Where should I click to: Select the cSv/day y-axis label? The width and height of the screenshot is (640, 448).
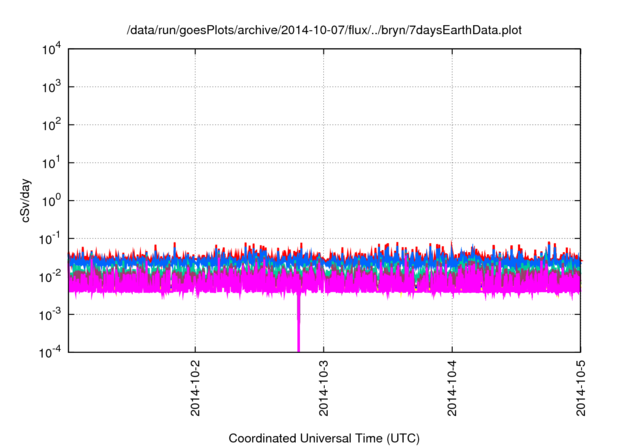[x=26, y=200]
